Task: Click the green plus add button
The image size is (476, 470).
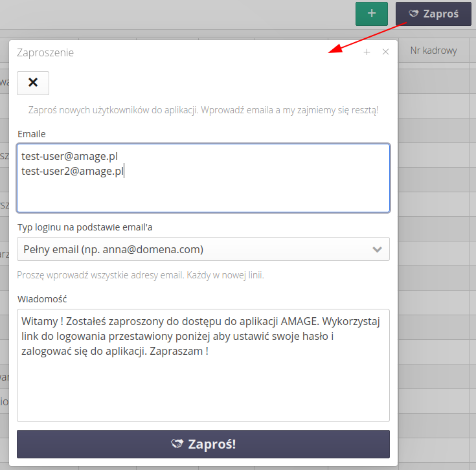Action: (371, 14)
